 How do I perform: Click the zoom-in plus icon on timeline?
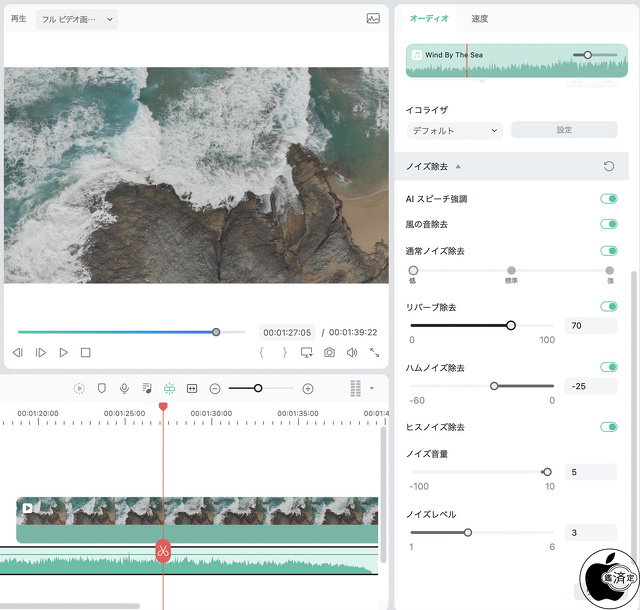(x=308, y=388)
